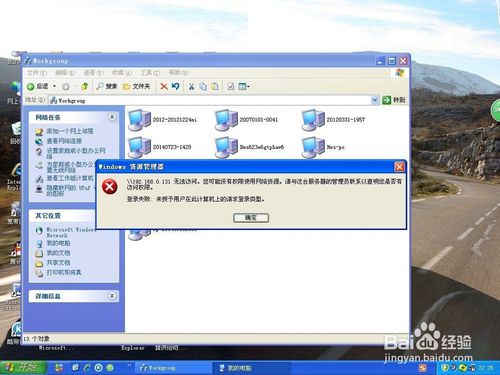Click the taskbar clock
The width and height of the screenshot is (500, 375).
coord(486,368)
